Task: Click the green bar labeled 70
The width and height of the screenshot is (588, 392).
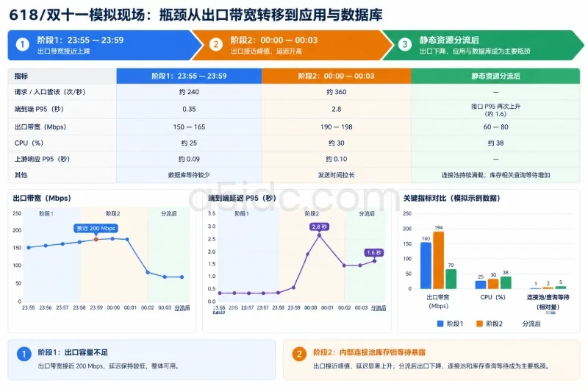Action: tap(451, 279)
